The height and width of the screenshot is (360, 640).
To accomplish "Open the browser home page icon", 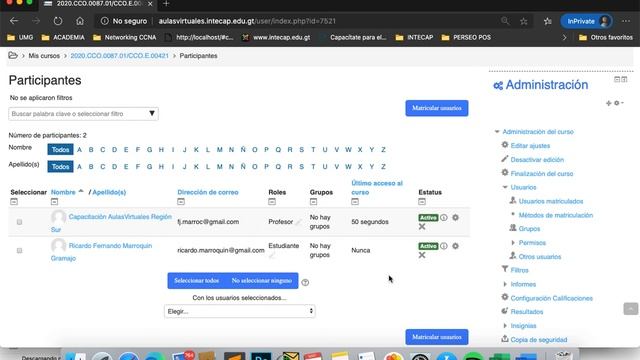I will [80, 21].
